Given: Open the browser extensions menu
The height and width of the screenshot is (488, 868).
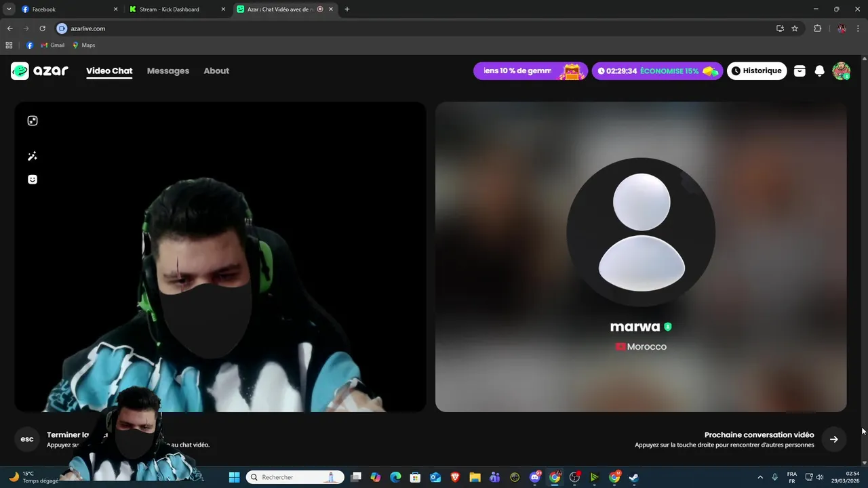Looking at the screenshot, I should 817,28.
